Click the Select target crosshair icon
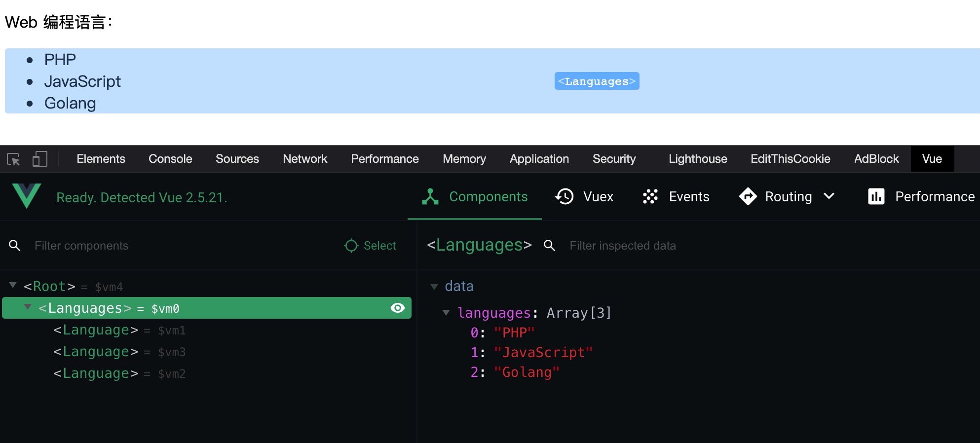This screenshot has width=980, height=443. point(351,245)
